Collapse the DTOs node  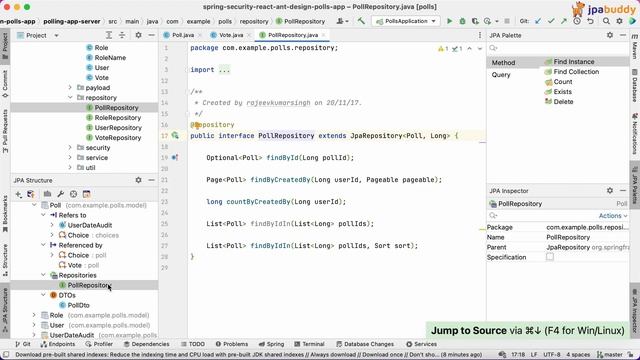coord(44,295)
